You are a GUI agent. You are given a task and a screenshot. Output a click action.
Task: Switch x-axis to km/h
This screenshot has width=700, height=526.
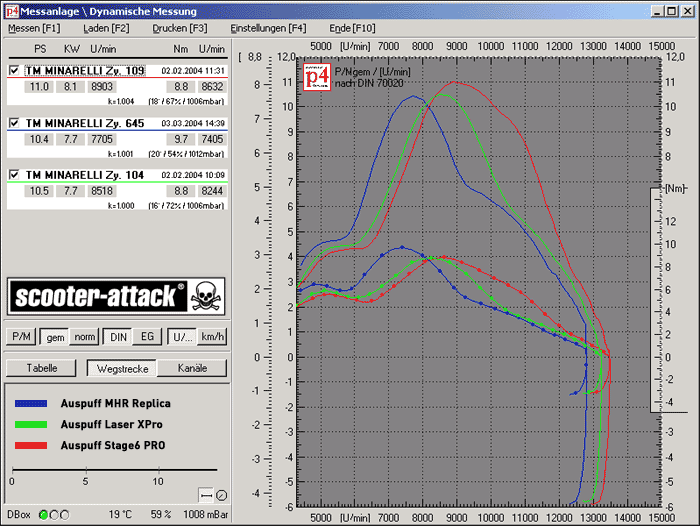click(212, 337)
